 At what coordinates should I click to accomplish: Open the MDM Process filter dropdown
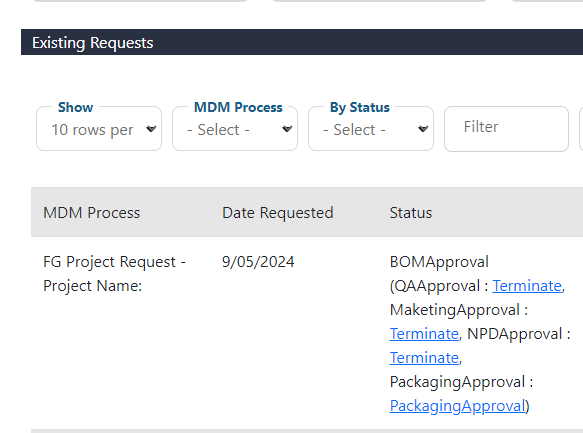click(235, 129)
